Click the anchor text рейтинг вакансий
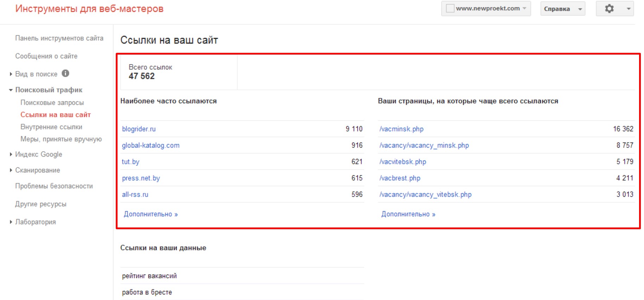 (x=149, y=276)
